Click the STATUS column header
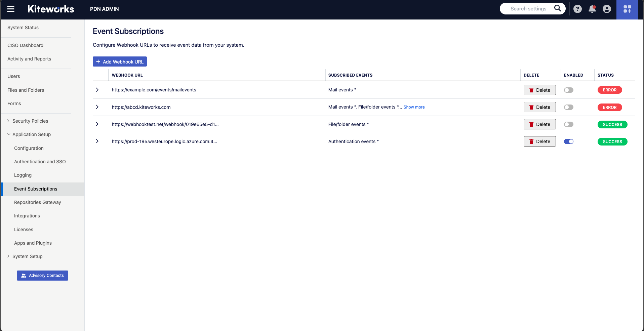Viewport: 644px width, 331px height. click(606, 75)
